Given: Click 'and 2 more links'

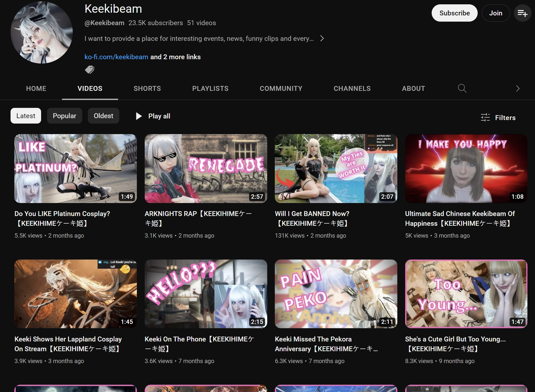Looking at the screenshot, I should pos(176,57).
